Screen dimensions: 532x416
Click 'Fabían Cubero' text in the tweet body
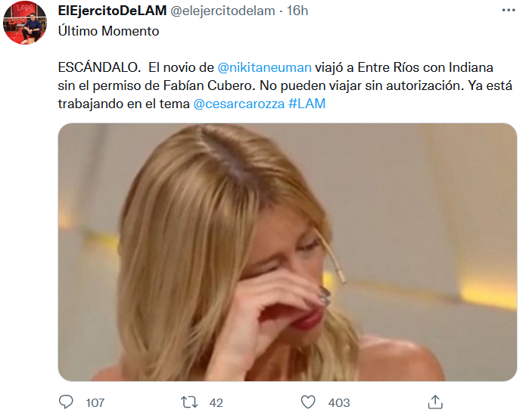[209, 85]
